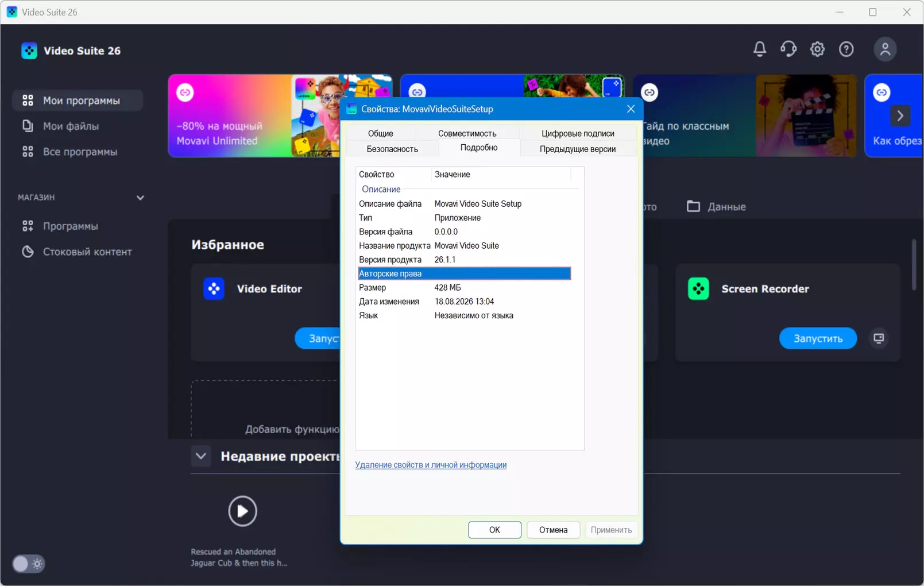Open the user account avatar

(x=885, y=49)
